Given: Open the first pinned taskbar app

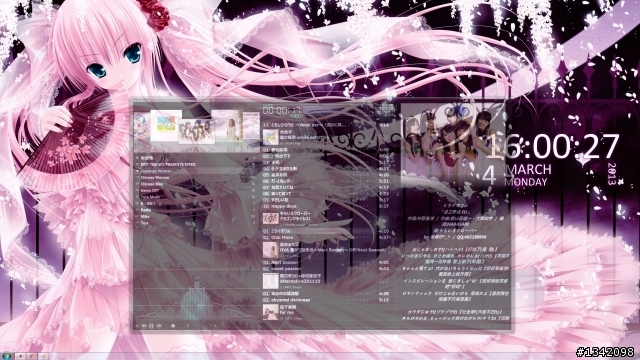Looking at the screenshot, I should [20, 356].
